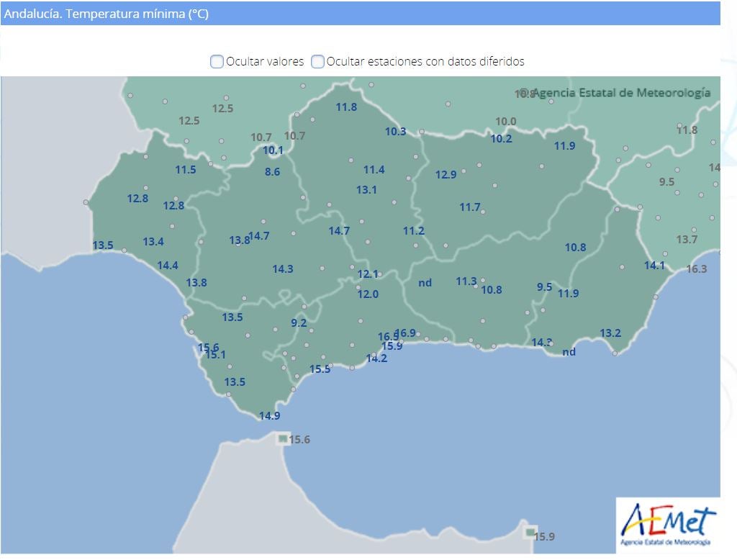Click the 16.9 coastal temperature value

(x=407, y=333)
